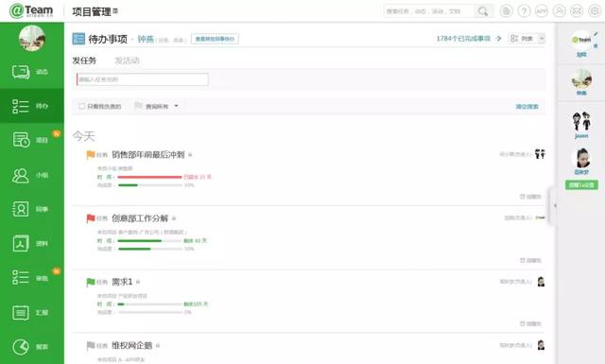605x364 pixels.
Task: Click the green flag on 需求1
Action: (x=91, y=282)
